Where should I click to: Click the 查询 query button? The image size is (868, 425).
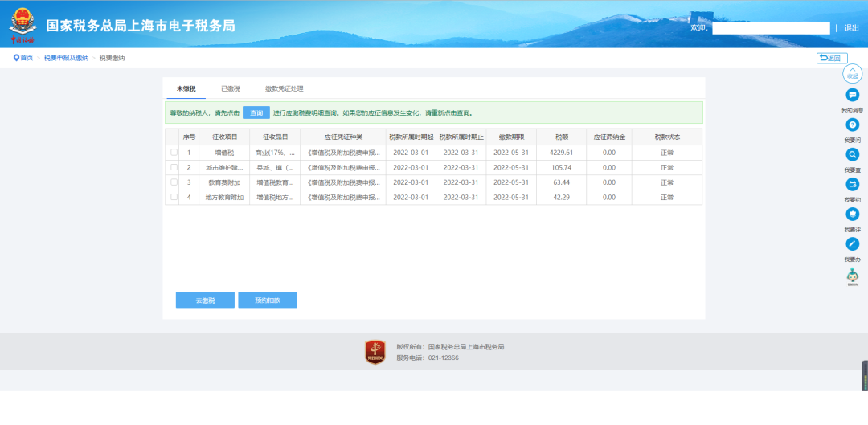256,112
